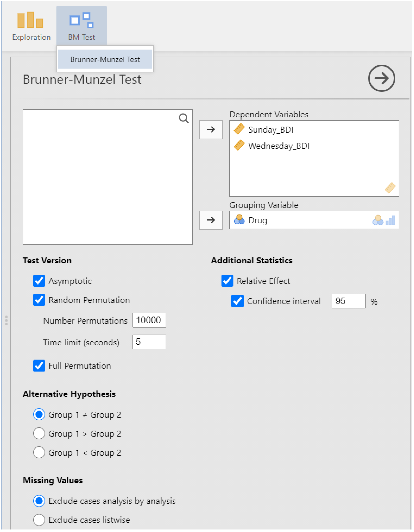
Task: Toggle the Random Permutation checkbox
Action: 39,300
